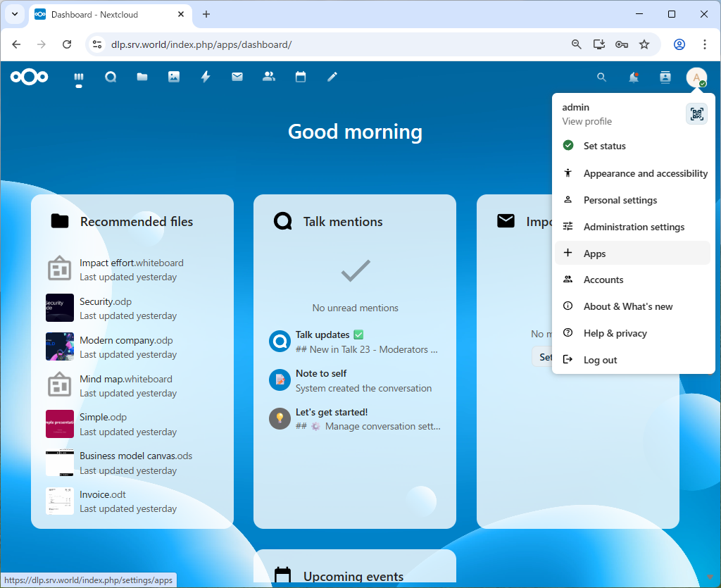The width and height of the screenshot is (721, 588).
Task: Open Personal settings
Action: pyautogui.click(x=633, y=200)
